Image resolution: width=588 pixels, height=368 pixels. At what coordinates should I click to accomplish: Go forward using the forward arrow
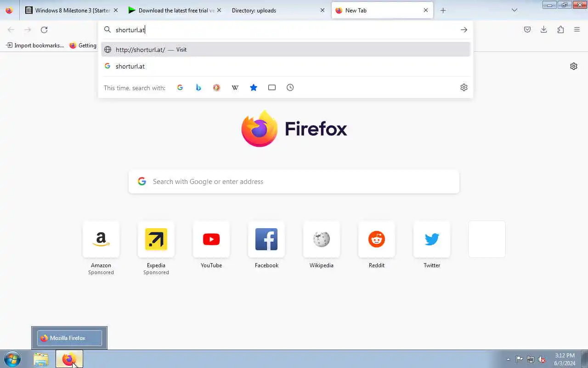[28, 30]
